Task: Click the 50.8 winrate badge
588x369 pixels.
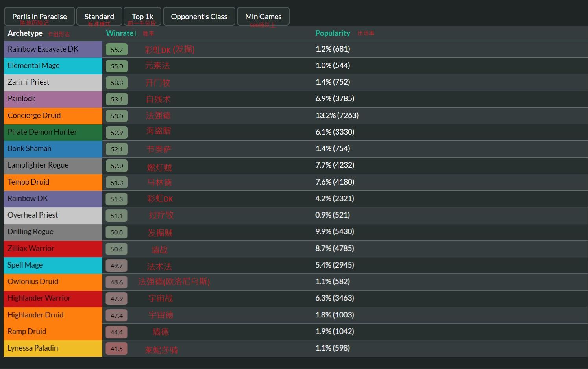Action: pos(116,232)
